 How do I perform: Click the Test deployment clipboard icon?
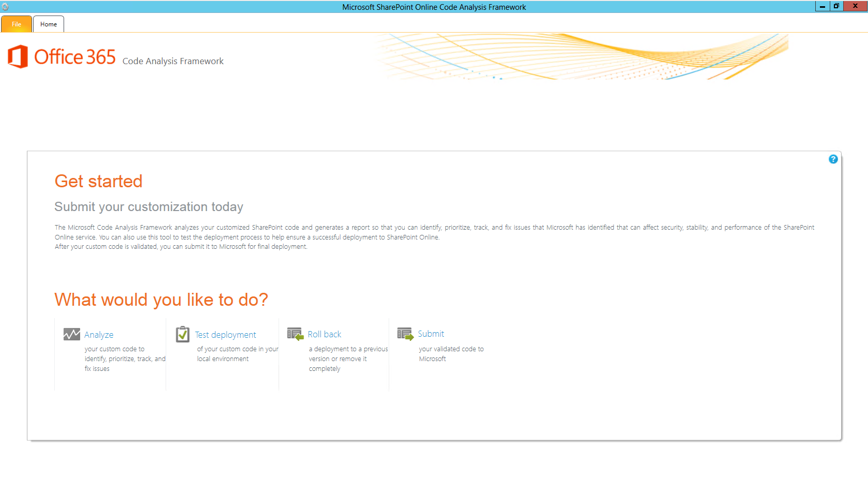tap(182, 334)
